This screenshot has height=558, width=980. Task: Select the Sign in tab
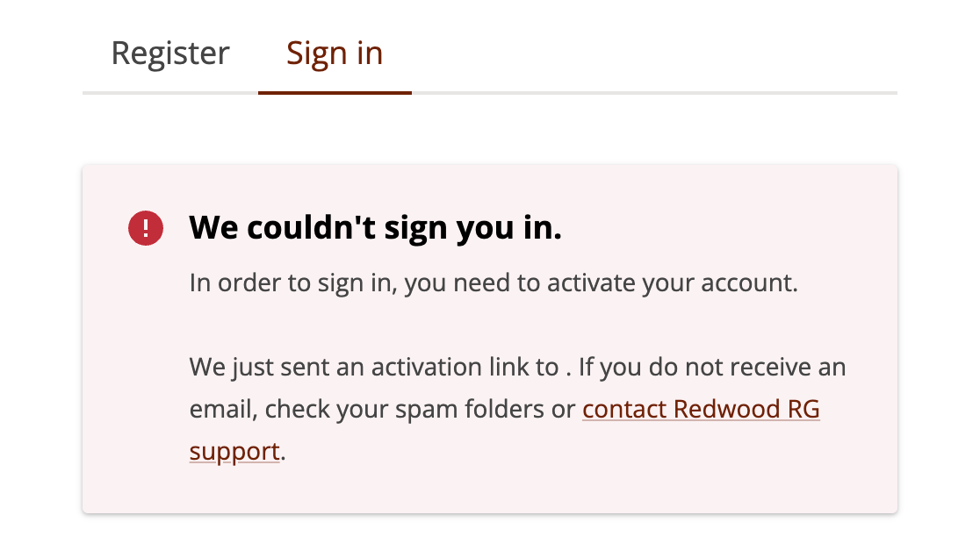(x=335, y=54)
